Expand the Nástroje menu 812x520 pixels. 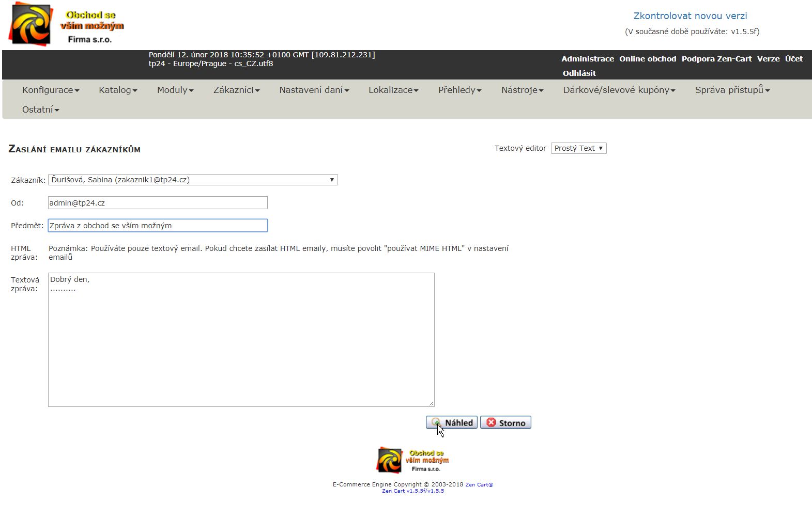coord(522,90)
